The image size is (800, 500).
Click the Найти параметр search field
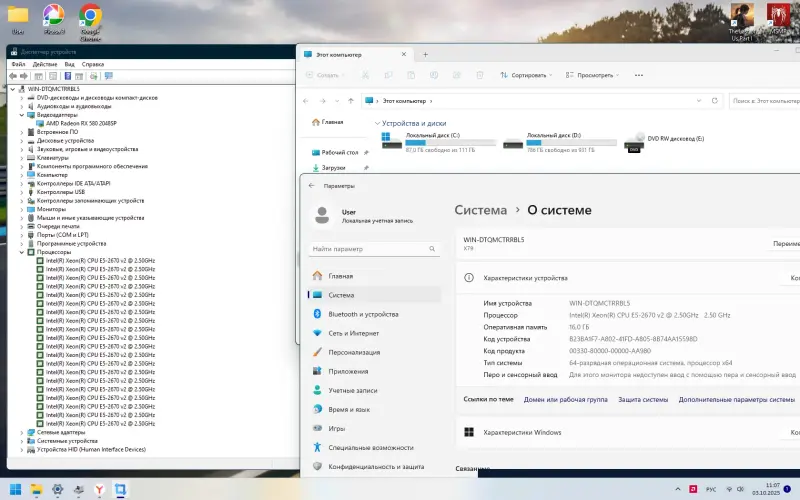pos(373,249)
